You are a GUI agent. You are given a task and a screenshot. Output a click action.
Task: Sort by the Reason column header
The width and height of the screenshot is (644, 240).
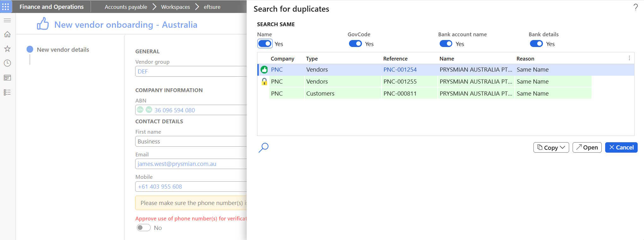[525, 59]
